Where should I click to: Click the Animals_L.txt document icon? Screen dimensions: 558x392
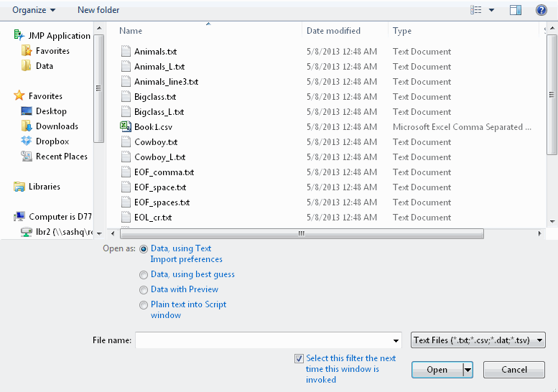126,66
